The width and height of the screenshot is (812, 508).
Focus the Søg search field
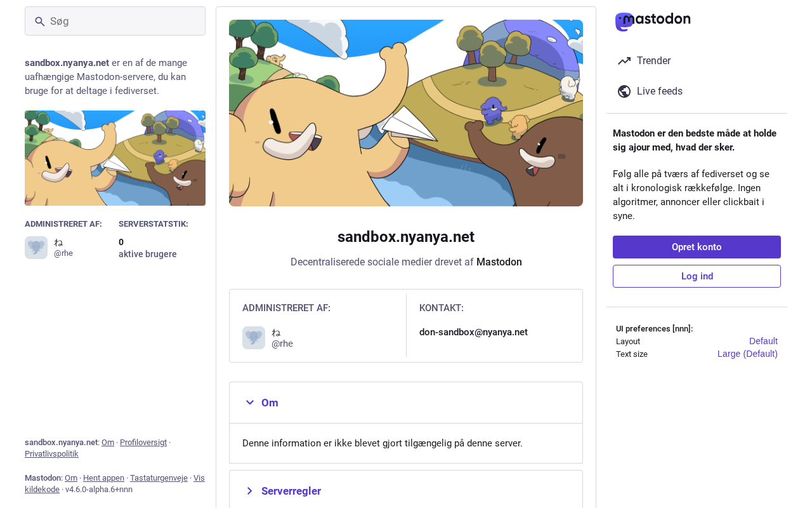coord(115,21)
